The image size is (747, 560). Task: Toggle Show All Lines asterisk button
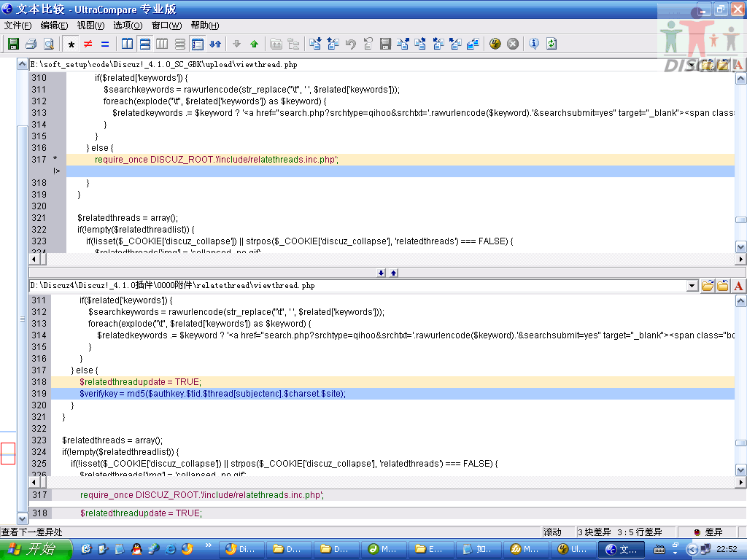click(x=71, y=44)
